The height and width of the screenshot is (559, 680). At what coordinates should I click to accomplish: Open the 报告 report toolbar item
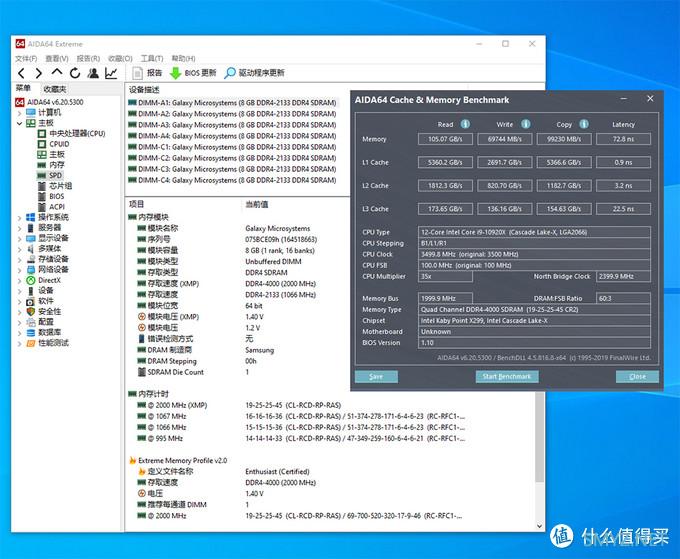click(147, 73)
